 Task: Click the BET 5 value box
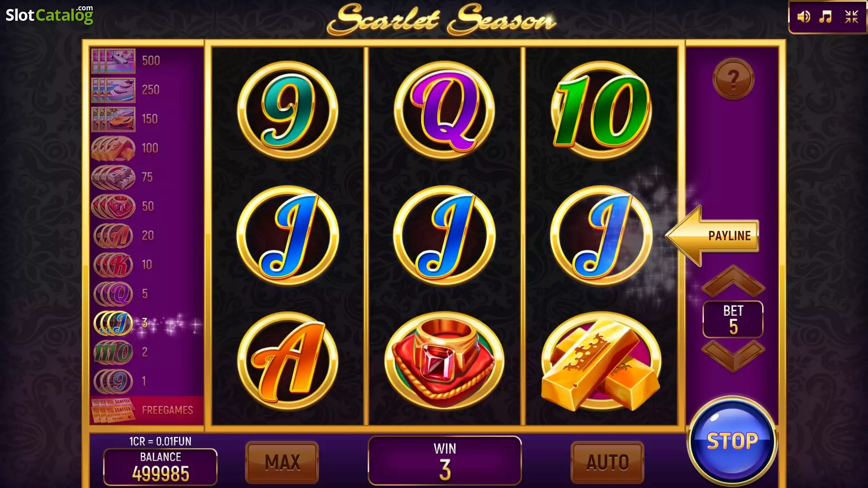coord(733,319)
